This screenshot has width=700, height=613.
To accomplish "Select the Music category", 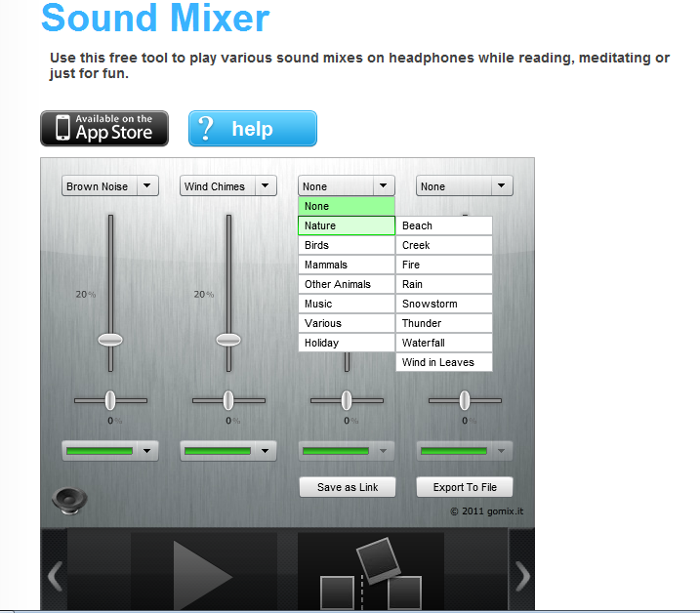I will click(x=347, y=304).
